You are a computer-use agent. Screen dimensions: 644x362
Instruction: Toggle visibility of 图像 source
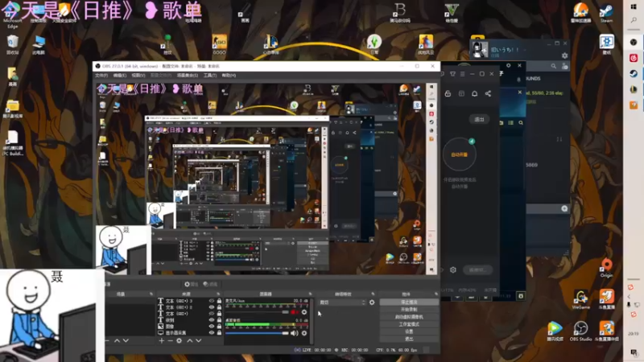212,327
